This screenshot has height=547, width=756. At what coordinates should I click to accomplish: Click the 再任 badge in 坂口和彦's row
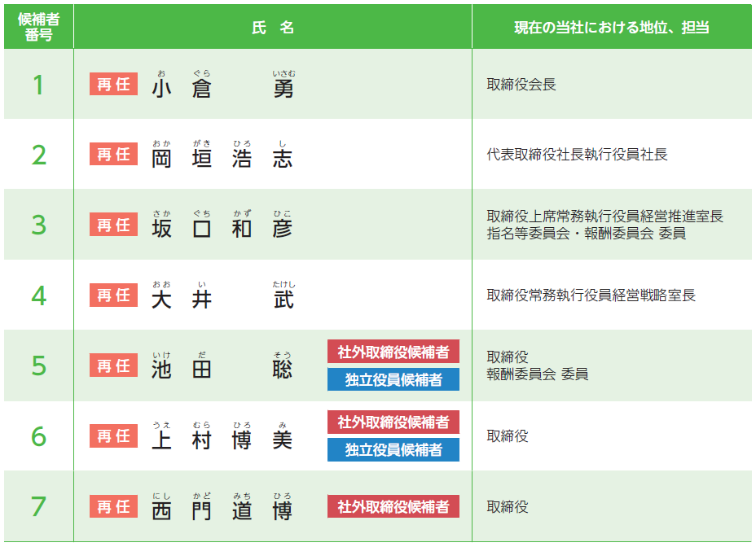tap(113, 225)
